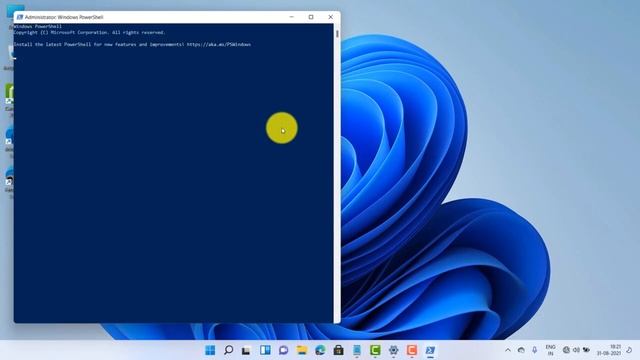This screenshot has width=640, height=360.
Task: Open orange C app on taskbar
Action: 412,350
